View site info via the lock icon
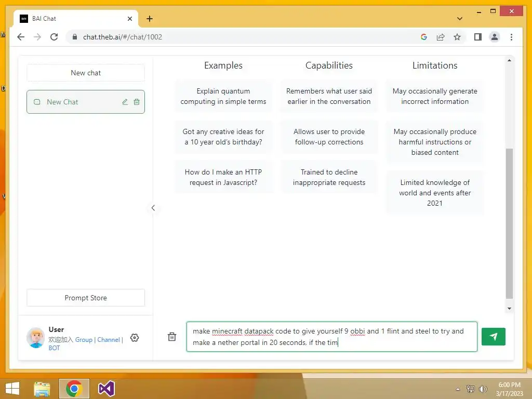This screenshot has height=399, width=532. tap(75, 37)
